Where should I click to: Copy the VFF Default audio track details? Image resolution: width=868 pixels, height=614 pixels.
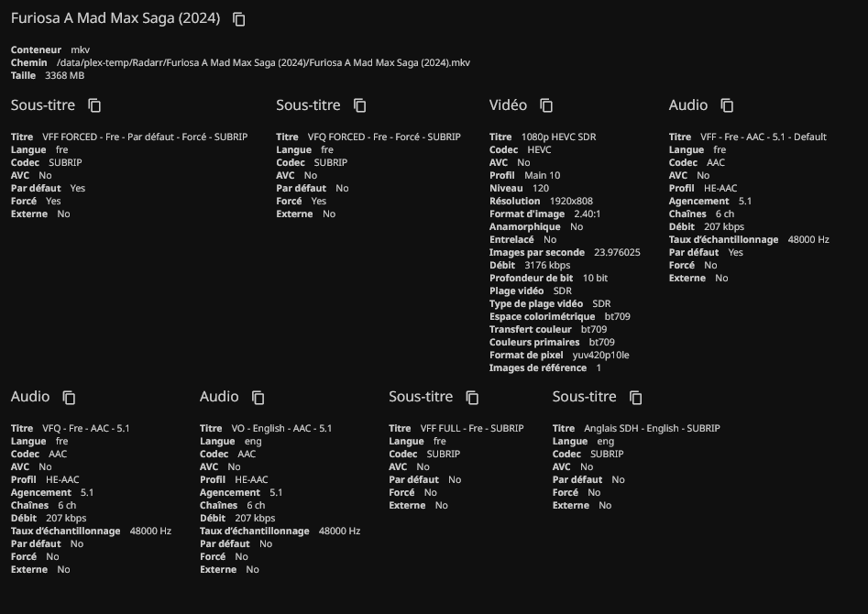pyautogui.click(x=727, y=106)
